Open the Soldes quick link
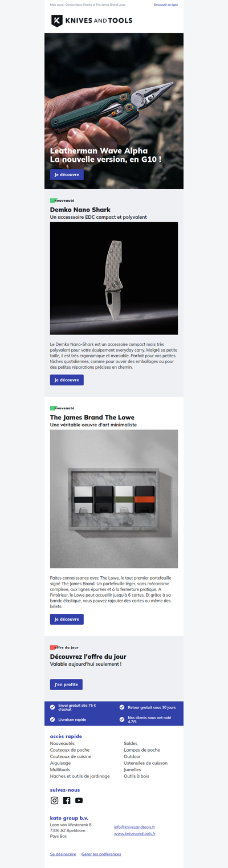This screenshot has width=228, height=868. [131, 743]
